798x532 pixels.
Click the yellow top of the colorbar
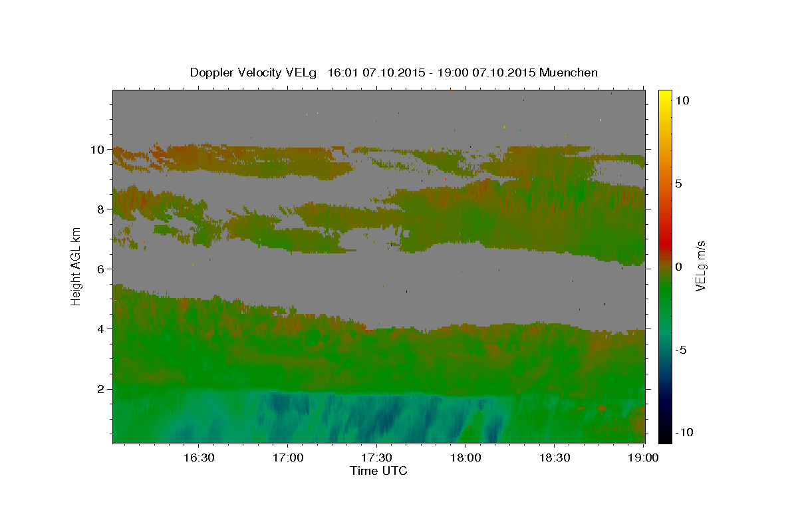664,95
